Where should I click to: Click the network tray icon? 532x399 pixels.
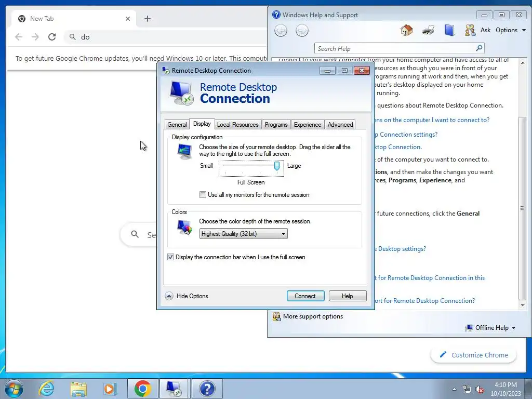coord(467,390)
